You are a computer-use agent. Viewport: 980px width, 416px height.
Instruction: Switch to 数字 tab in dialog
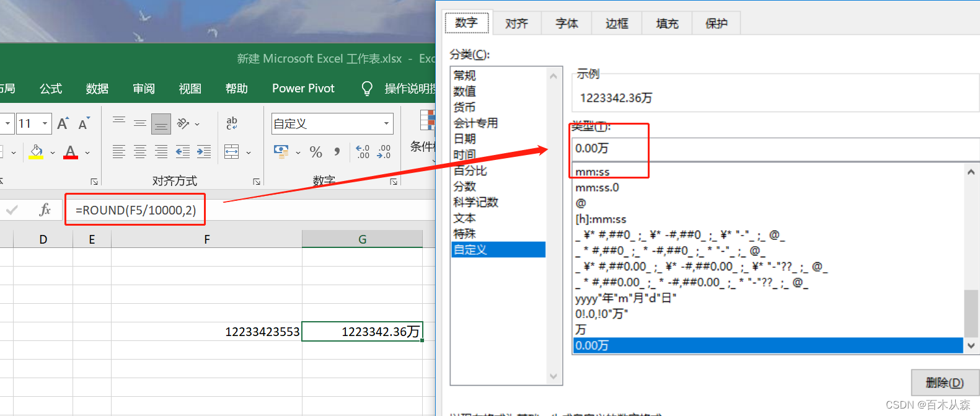pyautogui.click(x=467, y=23)
